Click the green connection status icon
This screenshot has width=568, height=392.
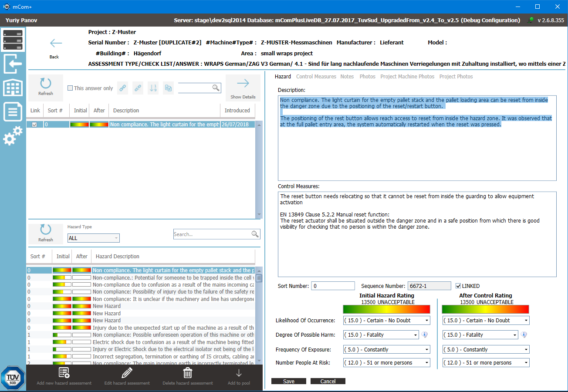point(531,20)
